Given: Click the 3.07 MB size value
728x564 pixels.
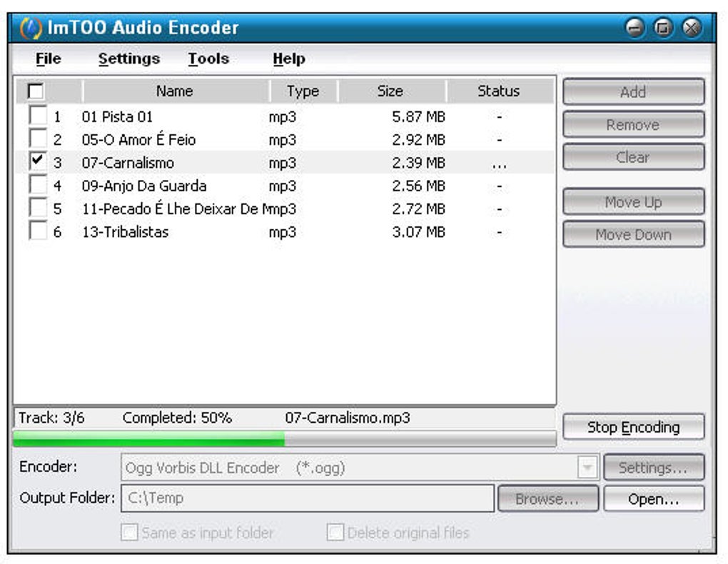Looking at the screenshot, I should (419, 232).
